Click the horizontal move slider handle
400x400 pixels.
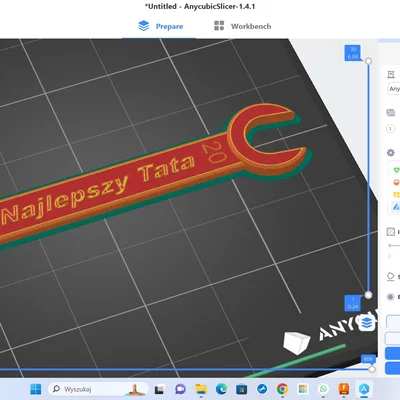pos(372,369)
